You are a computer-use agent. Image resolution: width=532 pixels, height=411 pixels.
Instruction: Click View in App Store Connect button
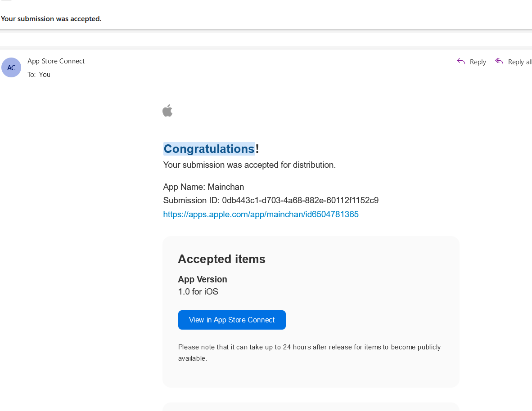pos(232,320)
